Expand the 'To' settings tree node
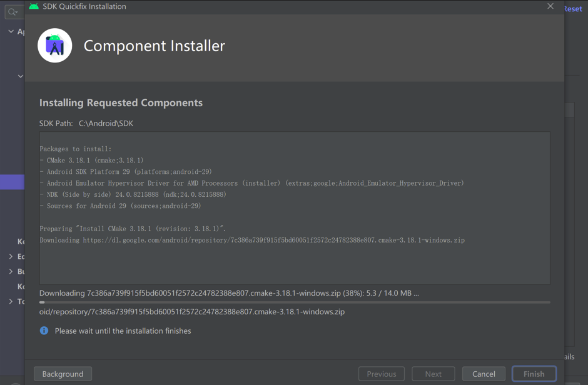The width and height of the screenshot is (588, 385). click(11, 301)
